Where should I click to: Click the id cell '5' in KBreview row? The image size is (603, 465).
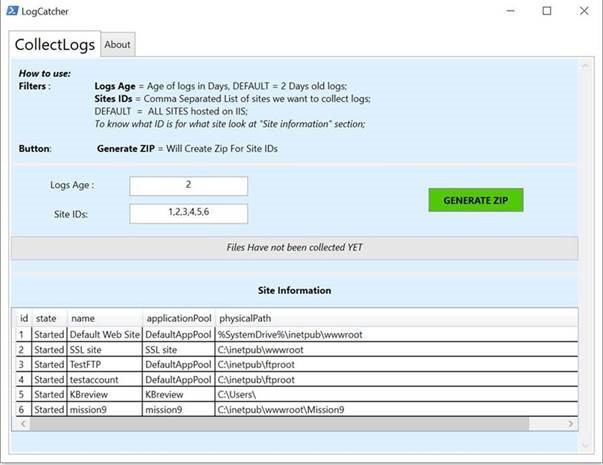pyautogui.click(x=24, y=395)
